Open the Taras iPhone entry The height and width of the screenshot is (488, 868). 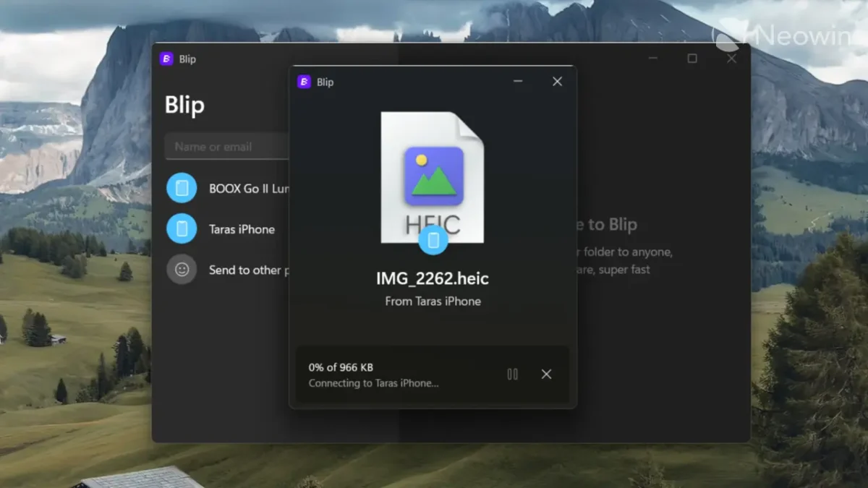click(x=227, y=228)
